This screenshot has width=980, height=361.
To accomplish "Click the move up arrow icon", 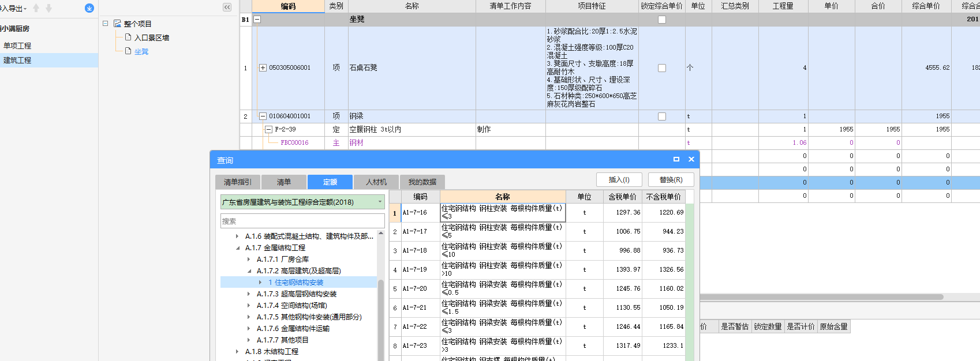I will pyautogui.click(x=36, y=8).
